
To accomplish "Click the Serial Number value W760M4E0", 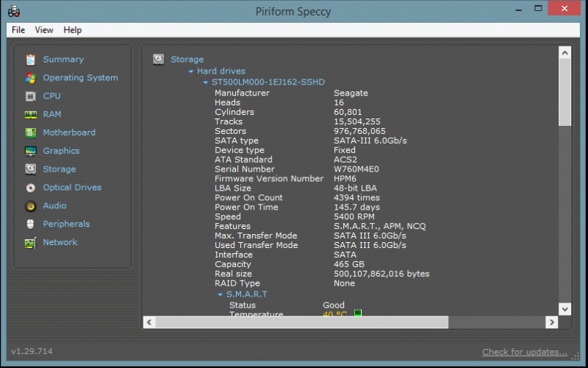I will [x=356, y=169].
